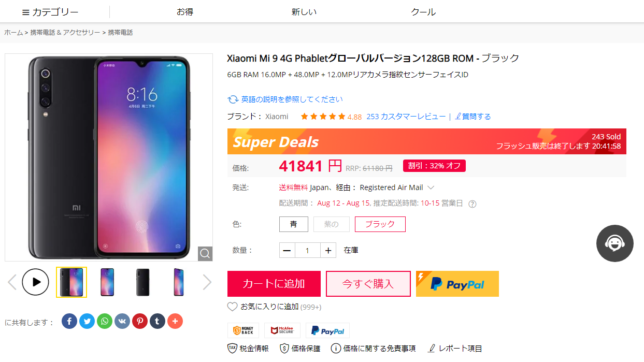
Task: Open the カテゴリー hamburger menu
Action: tap(50, 12)
